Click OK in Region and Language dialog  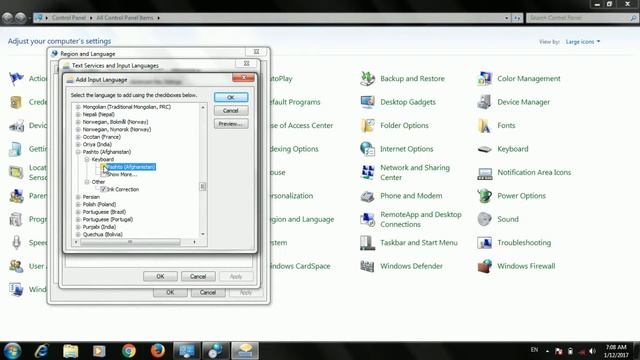coord(170,292)
